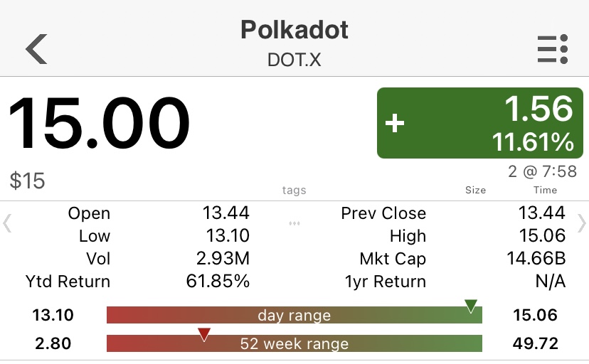Image resolution: width=589 pixels, height=364 pixels.
Task: Open the list menu icon
Action: point(553,49)
